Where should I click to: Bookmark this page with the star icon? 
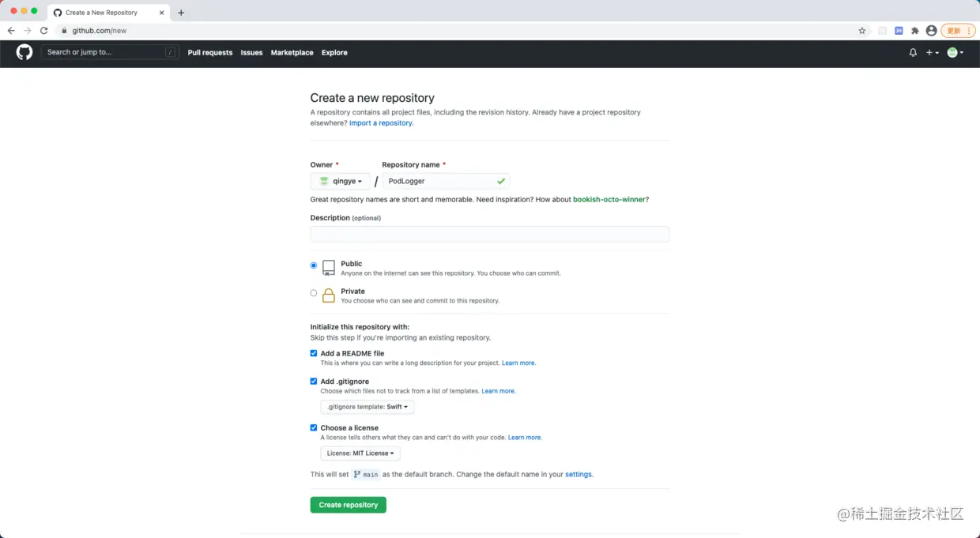pos(862,31)
